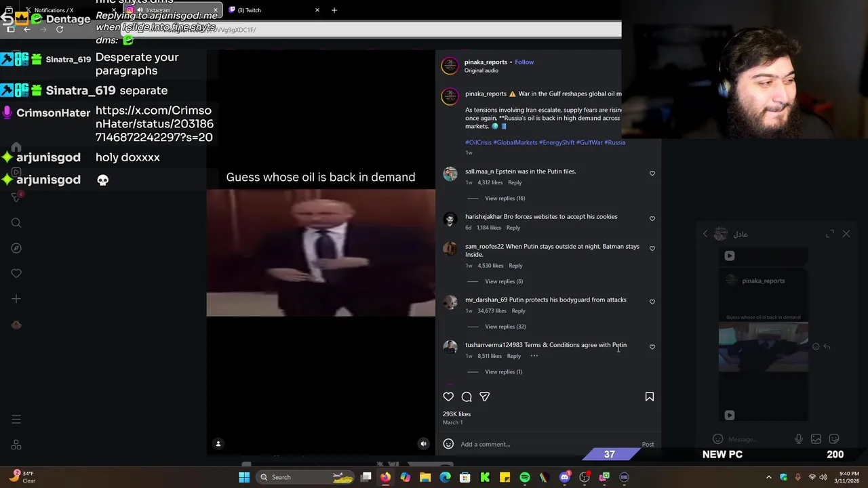The image size is (868, 488).
Task: Show hidden system tray icons chevron
Action: [768, 477]
